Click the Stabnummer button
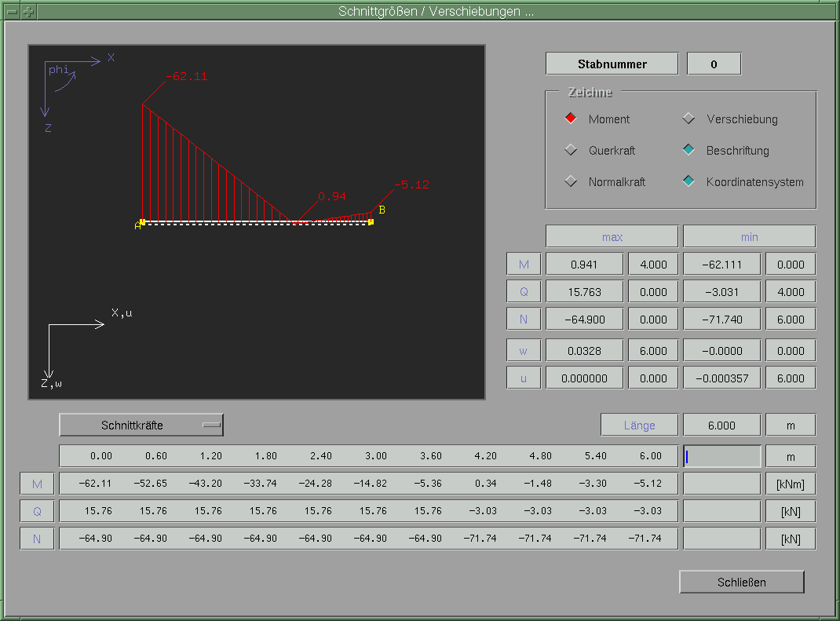The image size is (840, 621). (x=612, y=64)
